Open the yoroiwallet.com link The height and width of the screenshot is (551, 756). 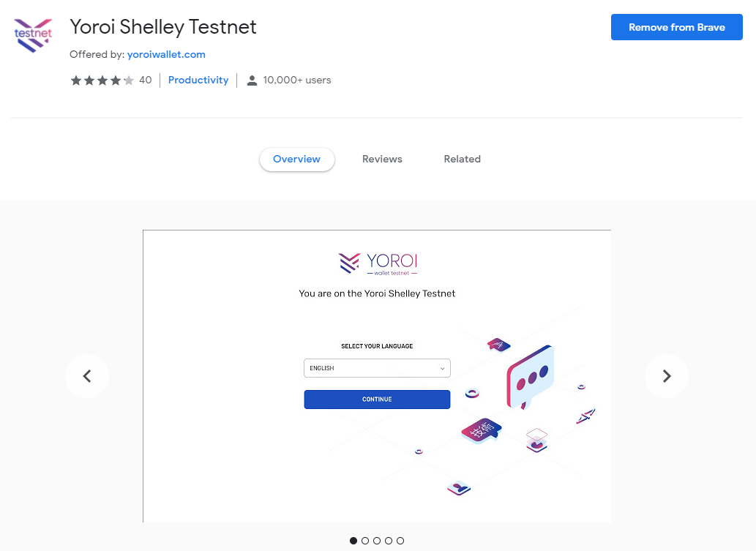166,54
